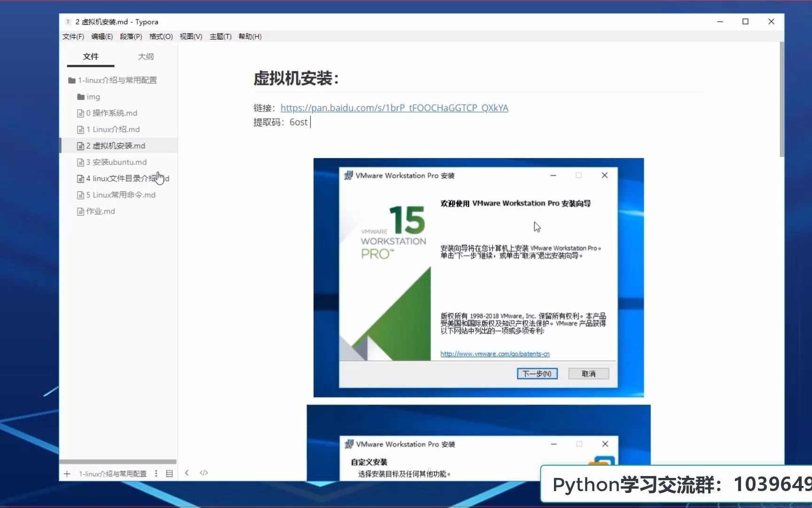The image size is (812, 508).
Task: Switch to the 文件 sidebar tab
Action: [91, 56]
